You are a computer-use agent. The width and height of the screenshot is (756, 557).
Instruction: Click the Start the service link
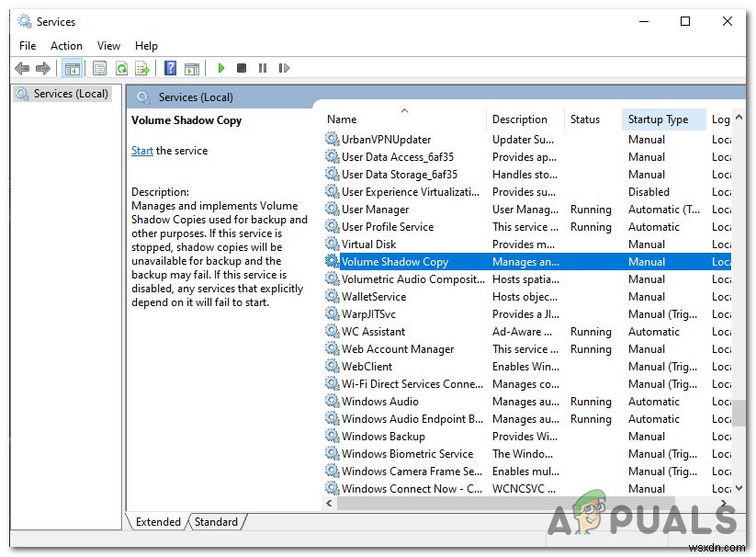pyautogui.click(x=141, y=149)
